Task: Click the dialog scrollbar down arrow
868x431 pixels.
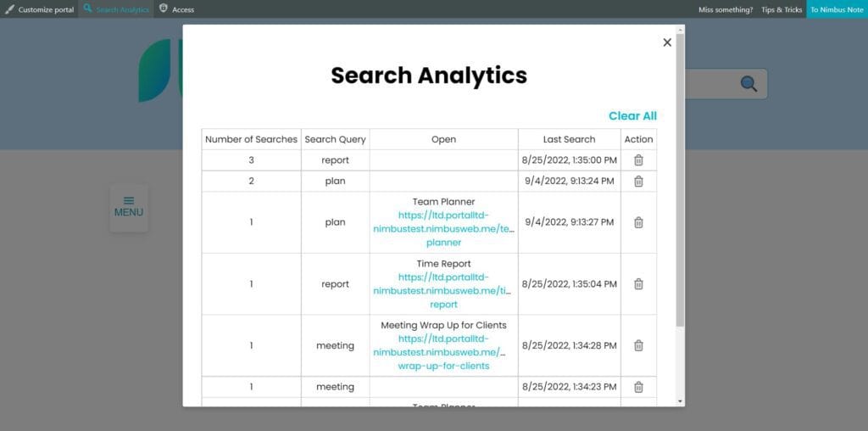Action: [x=680, y=400]
